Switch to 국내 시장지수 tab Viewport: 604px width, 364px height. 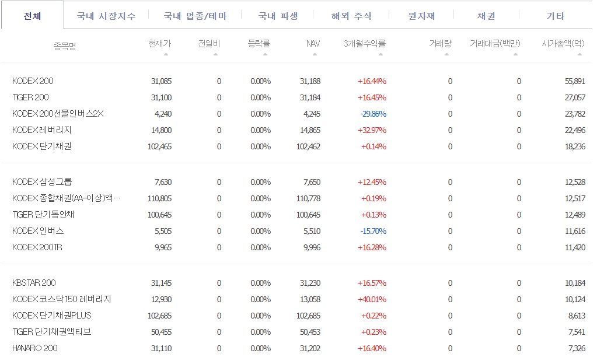coord(106,16)
